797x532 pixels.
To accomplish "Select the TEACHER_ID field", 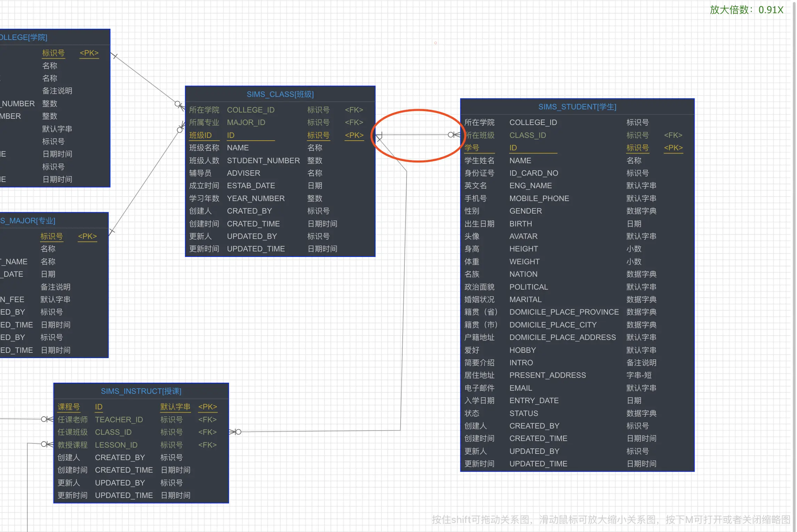I will pyautogui.click(x=119, y=419).
